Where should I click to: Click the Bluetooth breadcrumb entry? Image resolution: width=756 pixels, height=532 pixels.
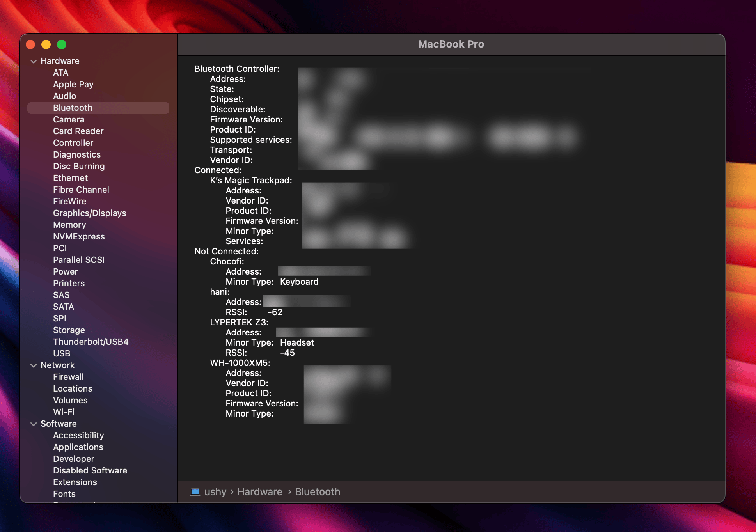point(317,492)
